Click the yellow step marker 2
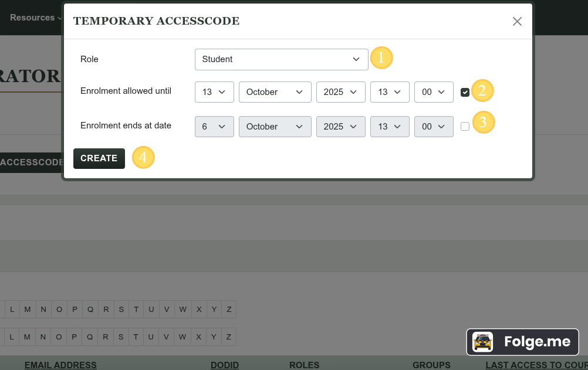The image size is (588, 370). [x=482, y=91]
